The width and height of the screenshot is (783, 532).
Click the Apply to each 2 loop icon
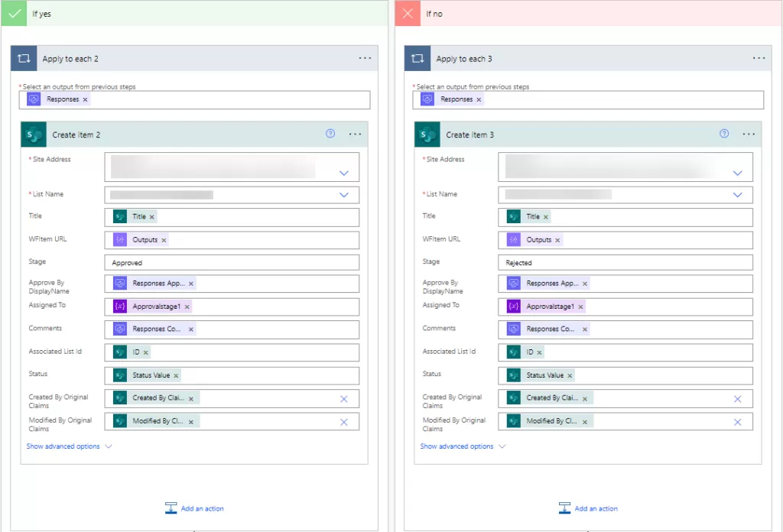24,59
